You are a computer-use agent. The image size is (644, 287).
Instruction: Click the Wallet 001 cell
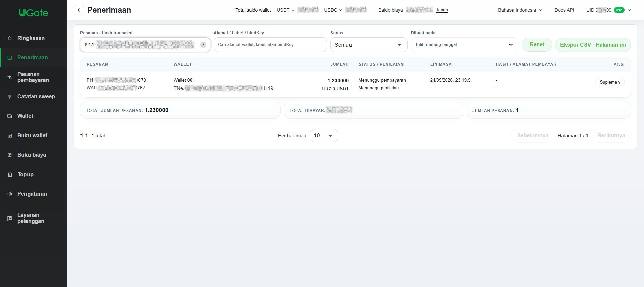click(x=184, y=80)
